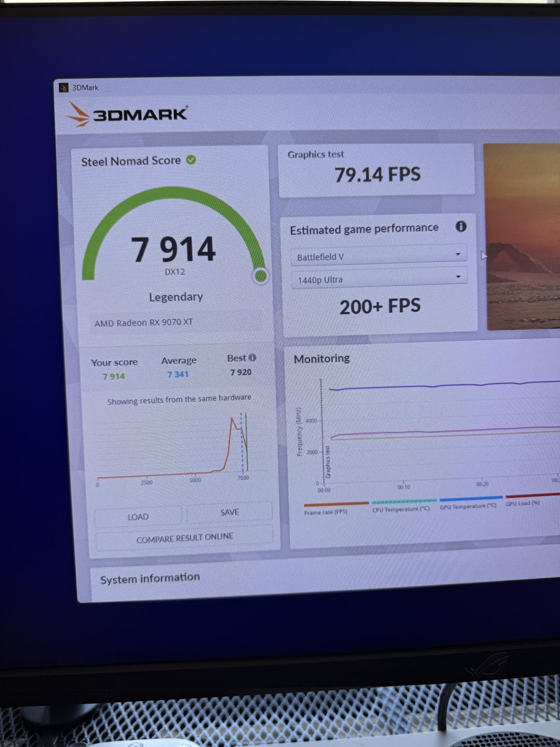Click 'Showing results from the same hardware' text

point(179,399)
